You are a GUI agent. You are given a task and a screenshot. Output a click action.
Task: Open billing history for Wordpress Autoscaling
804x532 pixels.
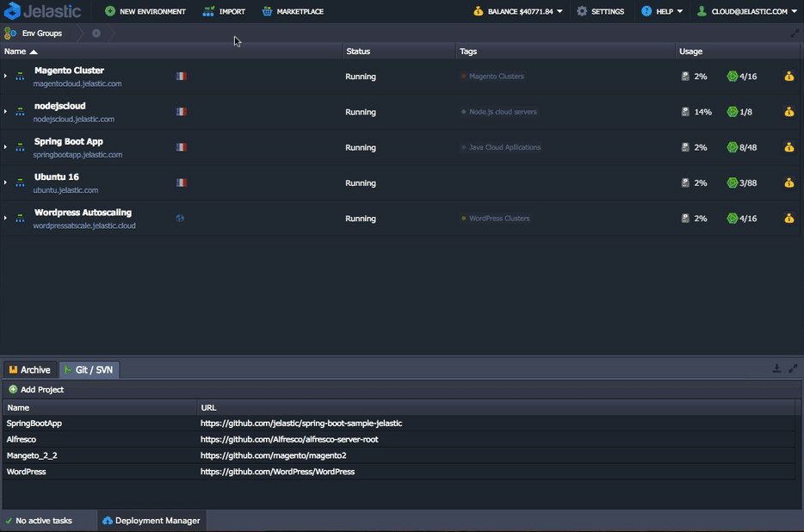coord(789,218)
